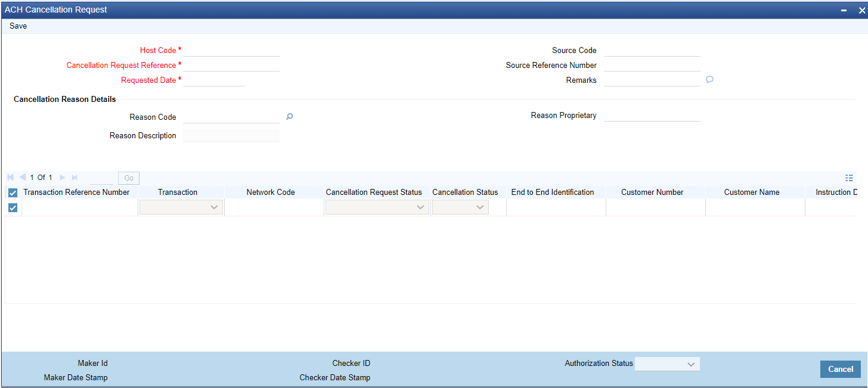Focus the Reason Proprietary field
The width and height of the screenshot is (868, 388).
coord(652,115)
